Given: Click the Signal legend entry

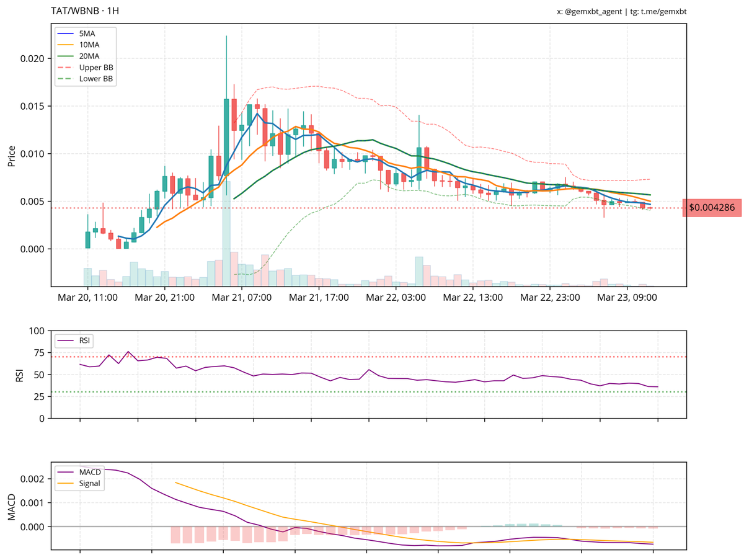Looking at the screenshot, I should coord(80,484).
